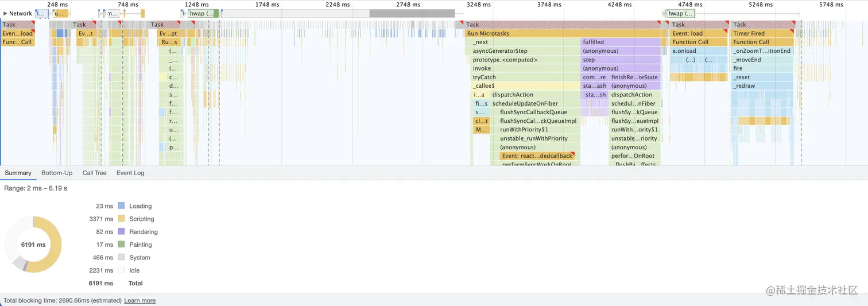Viewport: 868px width, 306px height.
Task: Select the Event: react-invokeguardedcallback bar
Action: click(x=537, y=156)
